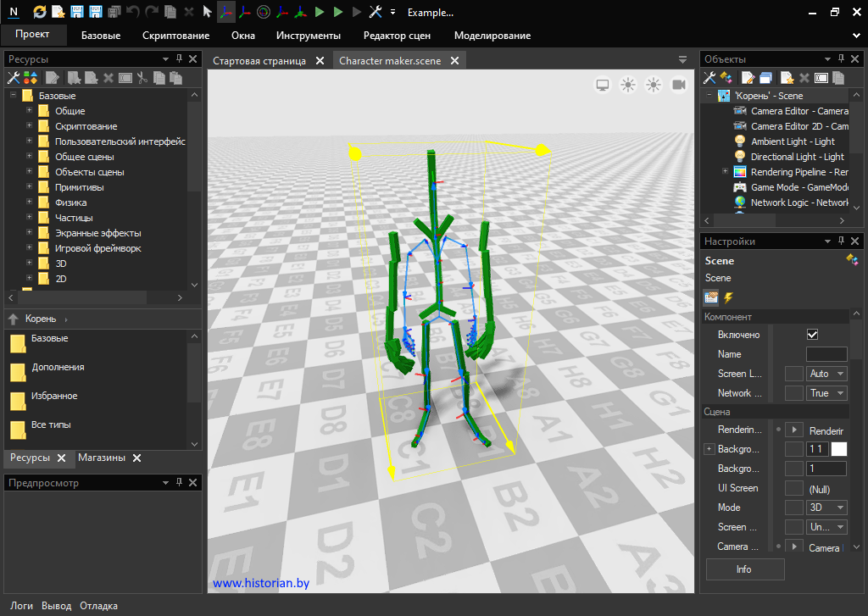The width and height of the screenshot is (868, 616).
Task: Click the white Background color swatch
Action: 838,449
